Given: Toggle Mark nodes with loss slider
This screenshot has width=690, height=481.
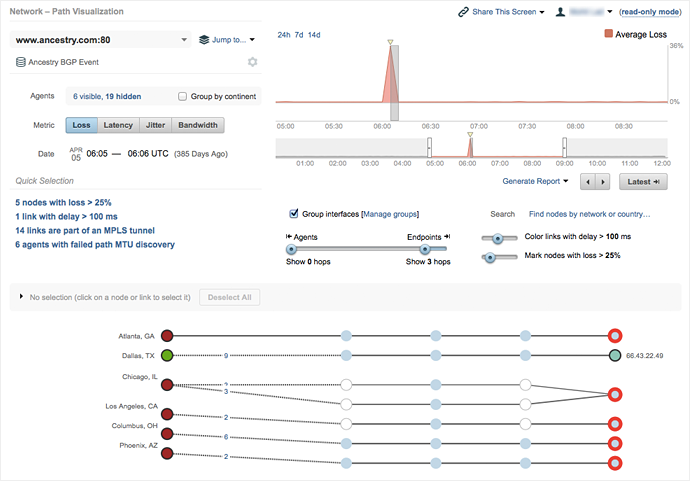Looking at the screenshot, I should tap(488, 257).
